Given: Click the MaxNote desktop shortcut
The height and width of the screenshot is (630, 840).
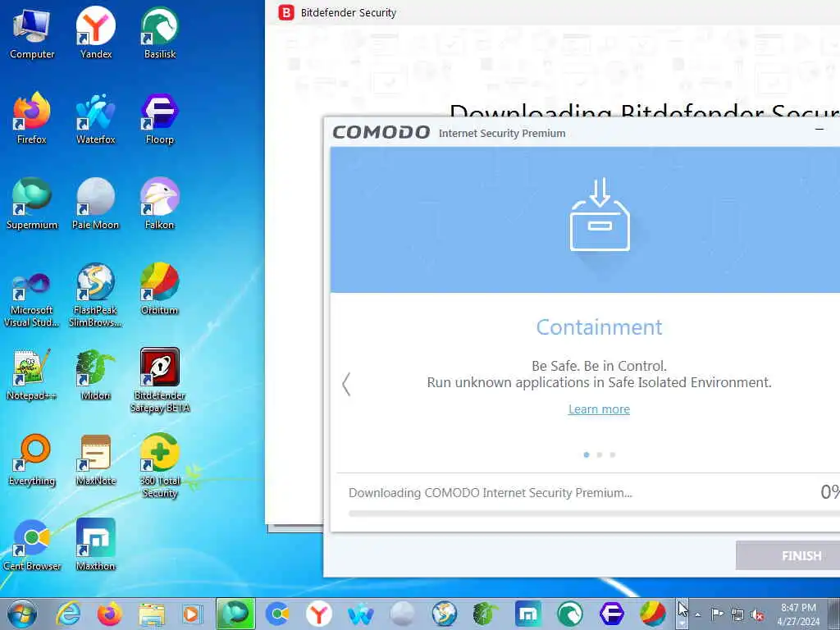Looking at the screenshot, I should 96,459.
